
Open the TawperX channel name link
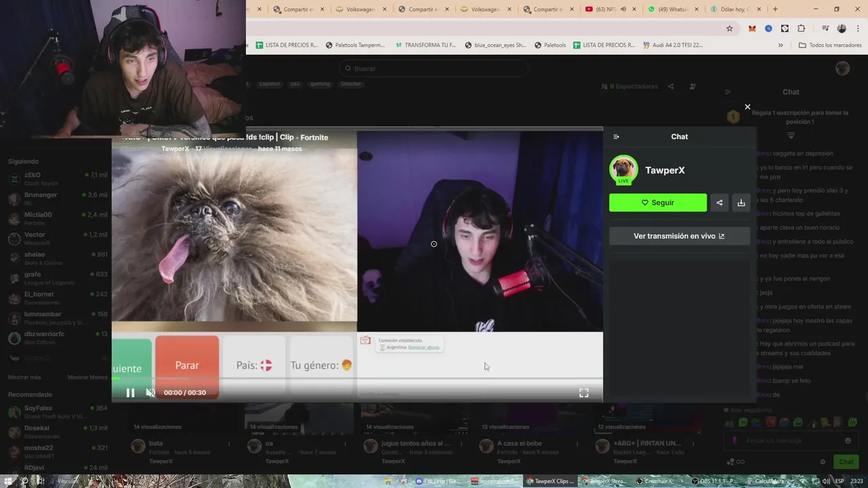[x=665, y=170]
